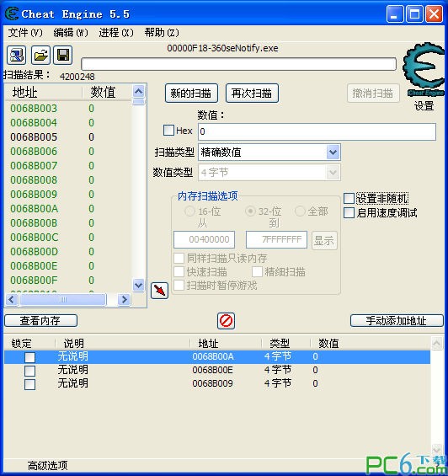Open the 数值类型 4 字节 dropdown
Viewport: 448px width, 476px height.
pos(333,173)
